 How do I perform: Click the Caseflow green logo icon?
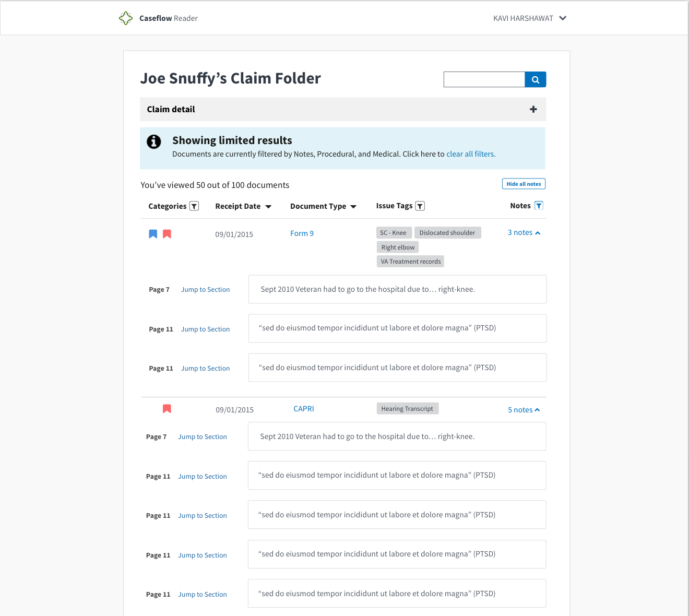click(x=126, y=18)
